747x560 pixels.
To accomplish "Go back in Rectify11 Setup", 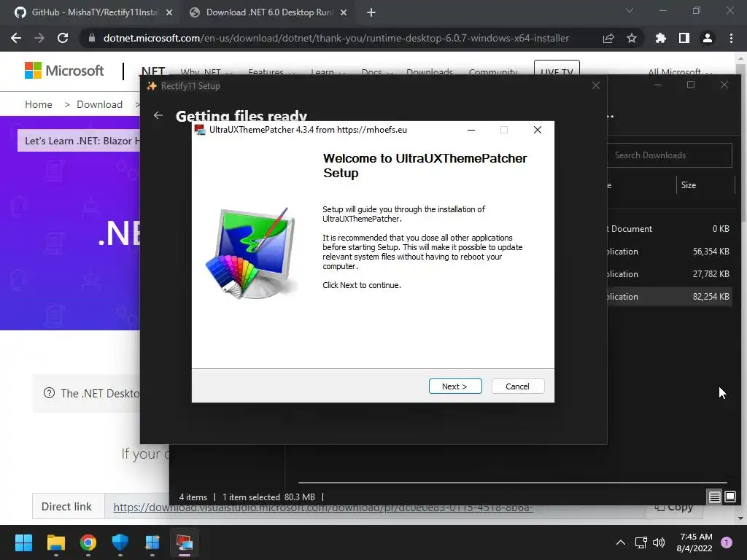I will point(158,115).
